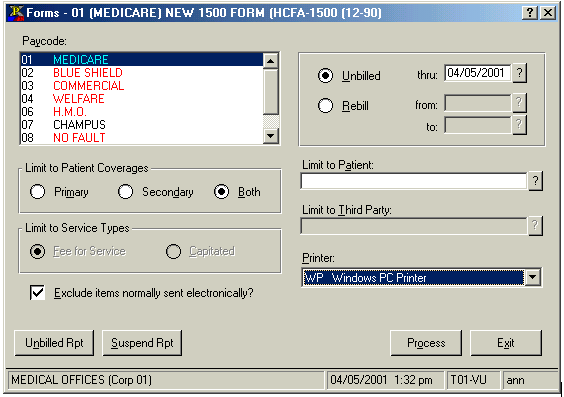Select the Unbilled radio button

click(x=325, y=76)
